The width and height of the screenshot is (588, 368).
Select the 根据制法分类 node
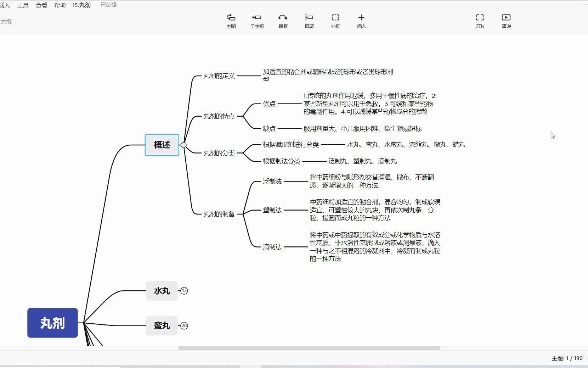282,161
